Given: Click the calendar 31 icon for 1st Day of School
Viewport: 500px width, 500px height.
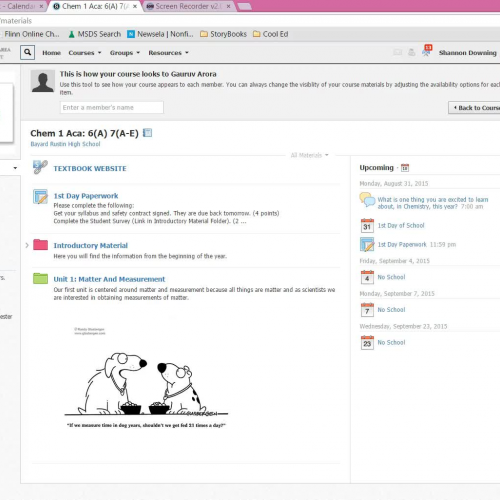Looking at the screenshot, I should click(367, 225).
